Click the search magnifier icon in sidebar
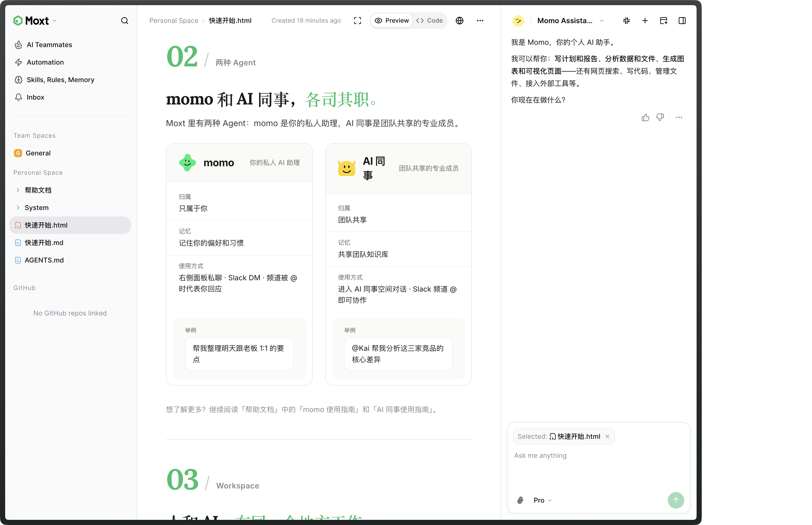Viewport: 812px width, 525px height. [x=124, y=21]
